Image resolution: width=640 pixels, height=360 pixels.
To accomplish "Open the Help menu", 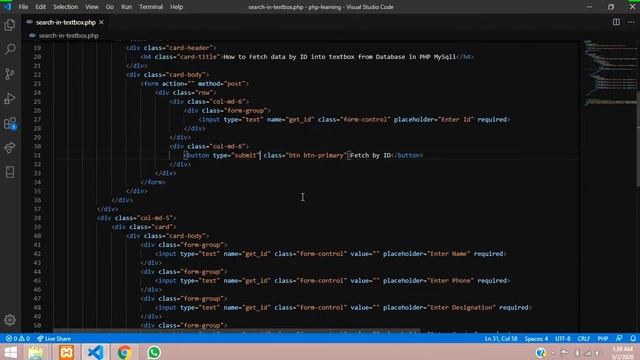I will (x=176, y=7).
